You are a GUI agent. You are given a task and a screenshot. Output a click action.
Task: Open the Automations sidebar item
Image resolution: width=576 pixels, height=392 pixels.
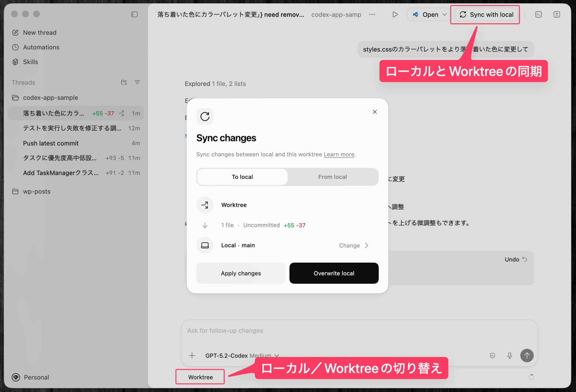click(41, 47)
